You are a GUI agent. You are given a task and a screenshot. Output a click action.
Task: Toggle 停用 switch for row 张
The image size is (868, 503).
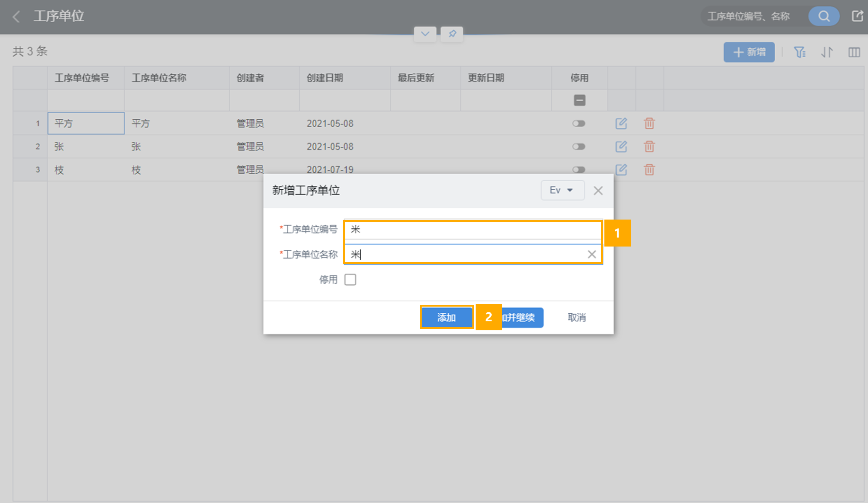point(579,147)
